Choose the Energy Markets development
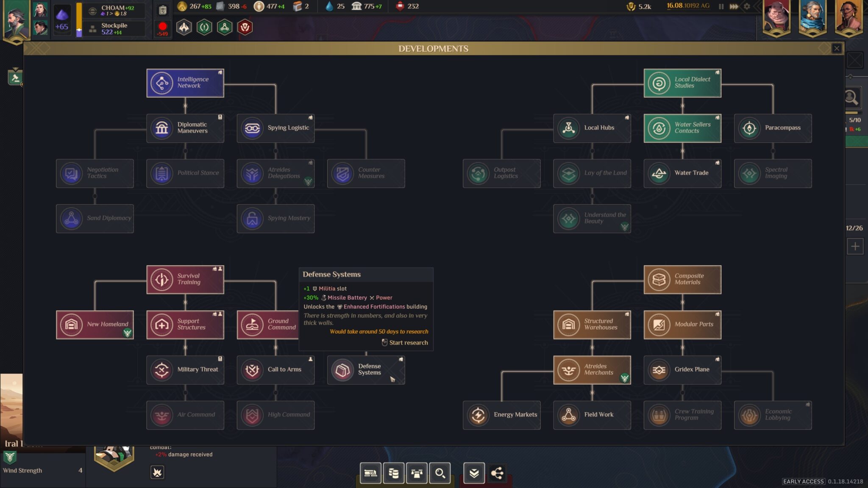Screen dimensions: 868x488 coord(501,415)
